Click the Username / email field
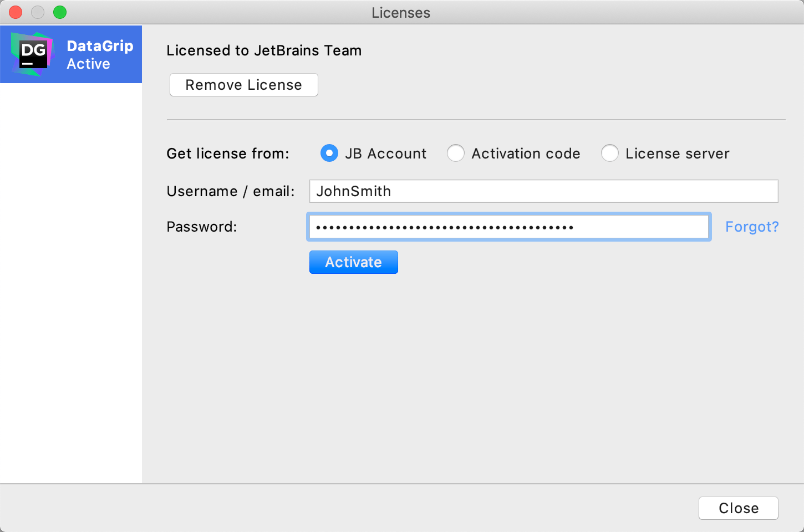The width and height of the screenshot is (804, 532). tap(544, 191)
